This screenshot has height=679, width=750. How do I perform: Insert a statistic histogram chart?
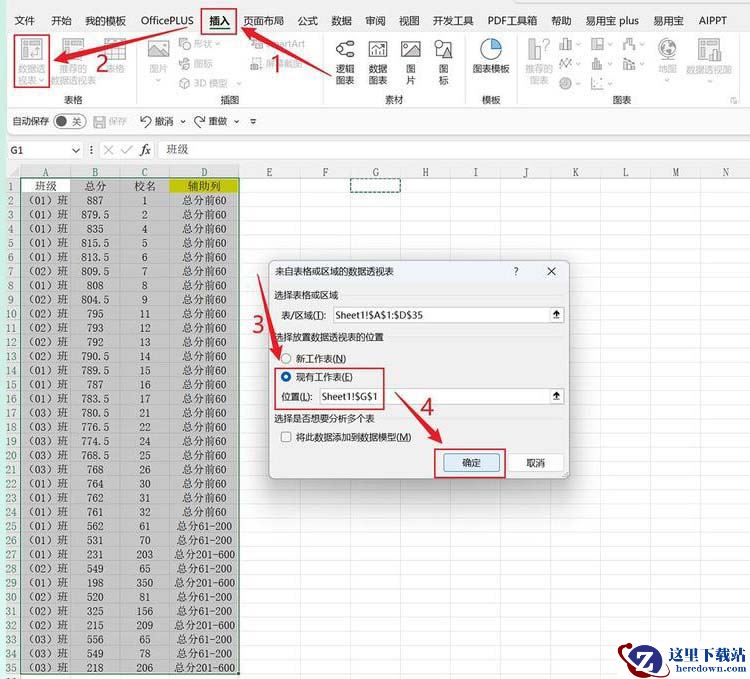tap(597, 64)
